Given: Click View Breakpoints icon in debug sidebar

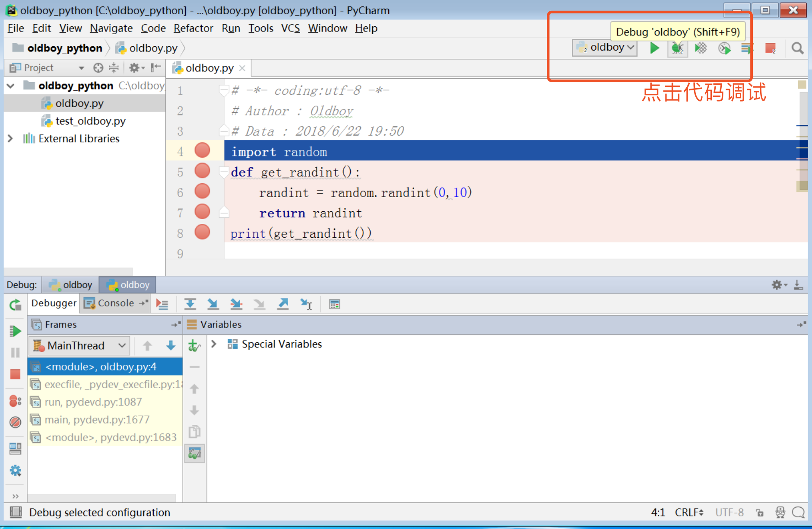Looking at the screenshot, I should 15,401.
